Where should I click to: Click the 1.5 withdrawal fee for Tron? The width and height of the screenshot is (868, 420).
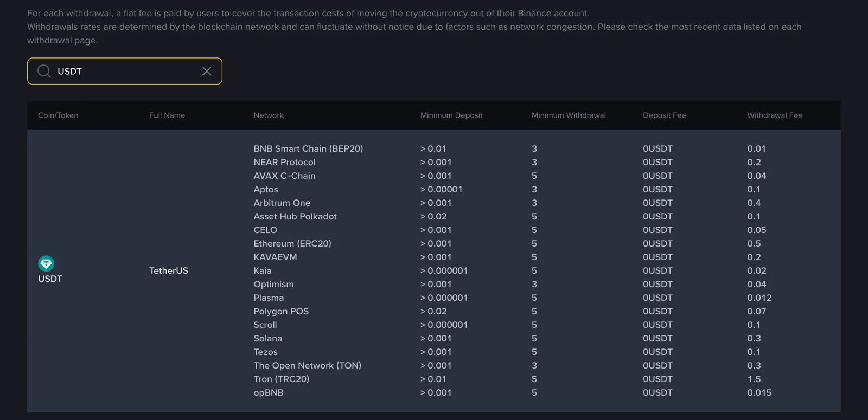[x=754, y=379]
